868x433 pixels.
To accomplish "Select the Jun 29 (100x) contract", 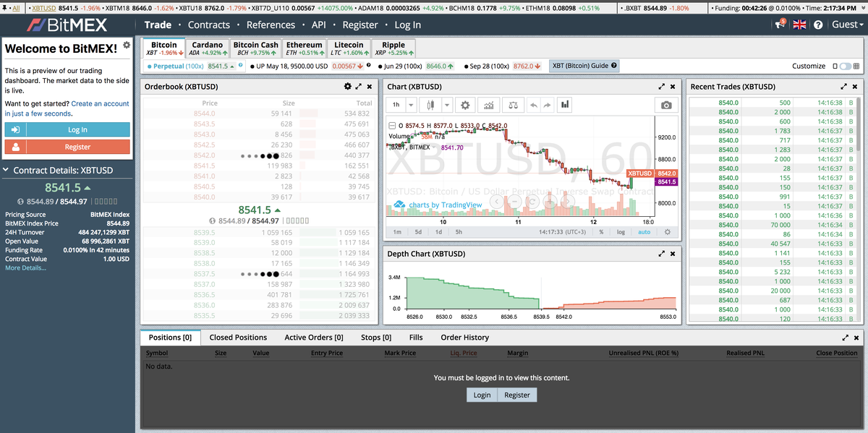I will tap(404, 66).
